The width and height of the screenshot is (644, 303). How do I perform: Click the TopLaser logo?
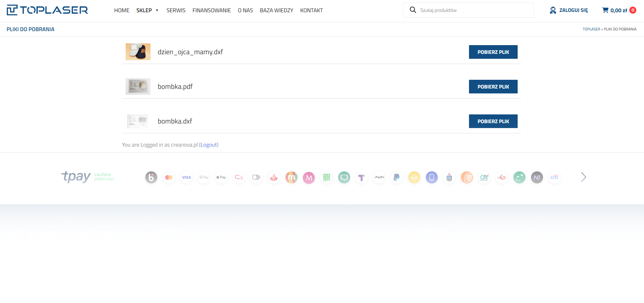(x=47, y=10)
